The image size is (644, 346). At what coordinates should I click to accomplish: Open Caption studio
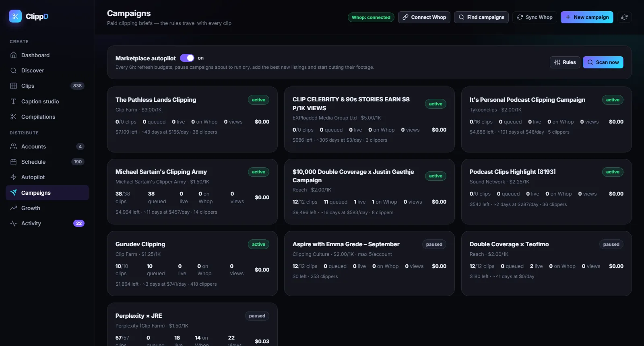47,101
